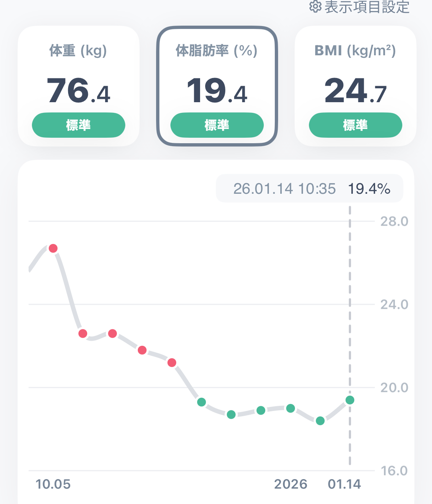Screen dimensions: 432x504
Task: Select the BMI (kg/m²) 24.7 card
Action: [355, 86]
